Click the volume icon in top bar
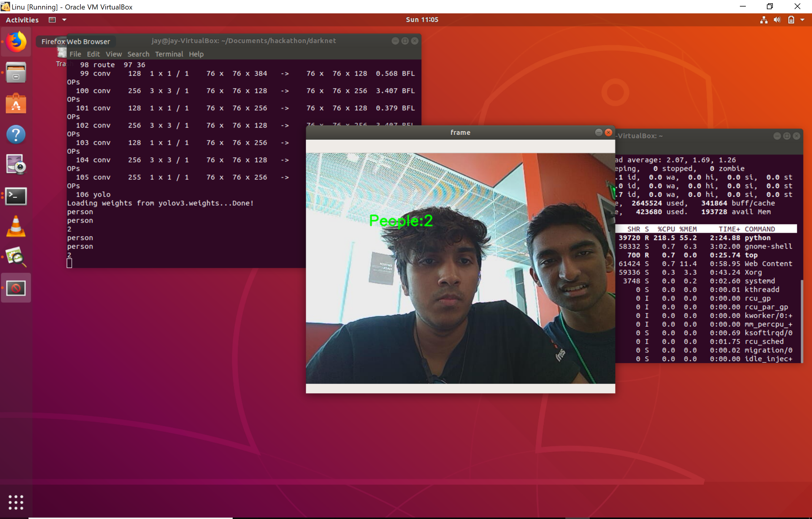Viewport: 812px width, 519px height. tap(777, 20)
